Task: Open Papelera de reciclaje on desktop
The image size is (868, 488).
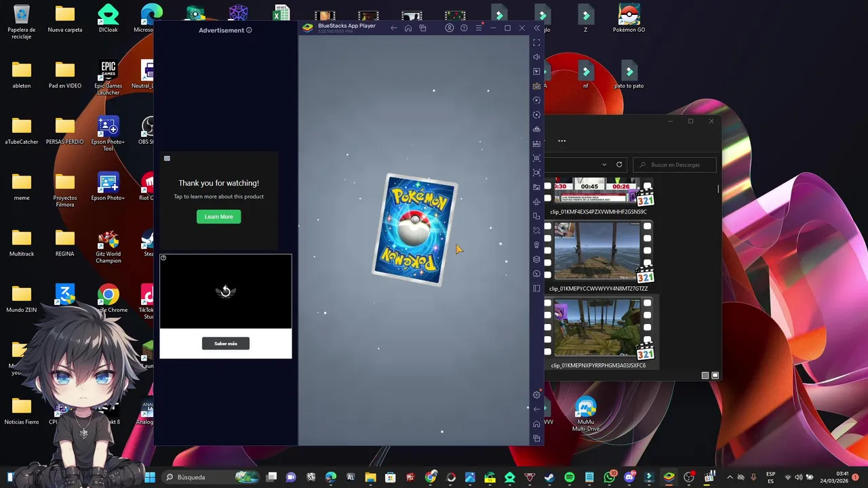Action: [x=22, y=22]
